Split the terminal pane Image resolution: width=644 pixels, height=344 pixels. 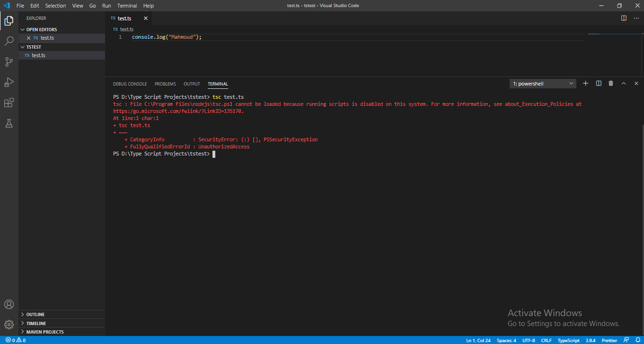(598, 83)
